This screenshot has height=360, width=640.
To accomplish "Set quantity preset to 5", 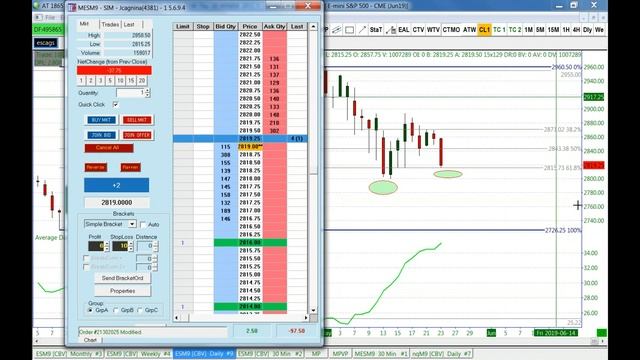I will coord(110,81).
